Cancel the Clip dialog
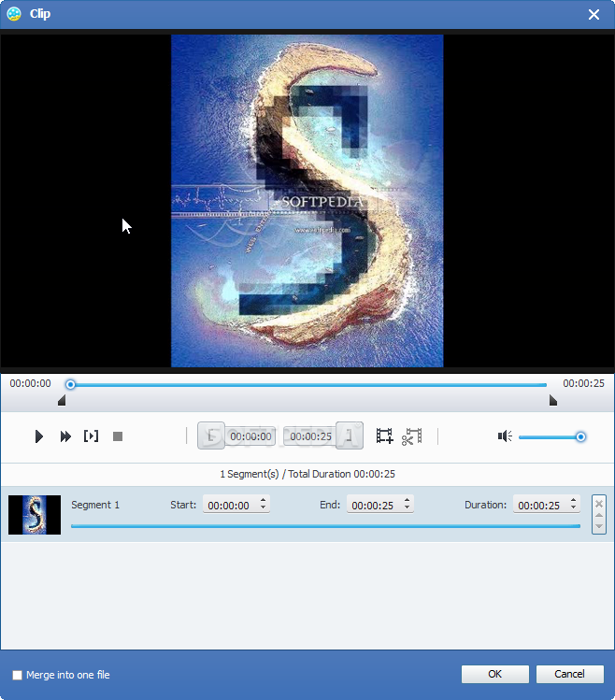Viewport: 615px width, 700px height. coord(569,674)
